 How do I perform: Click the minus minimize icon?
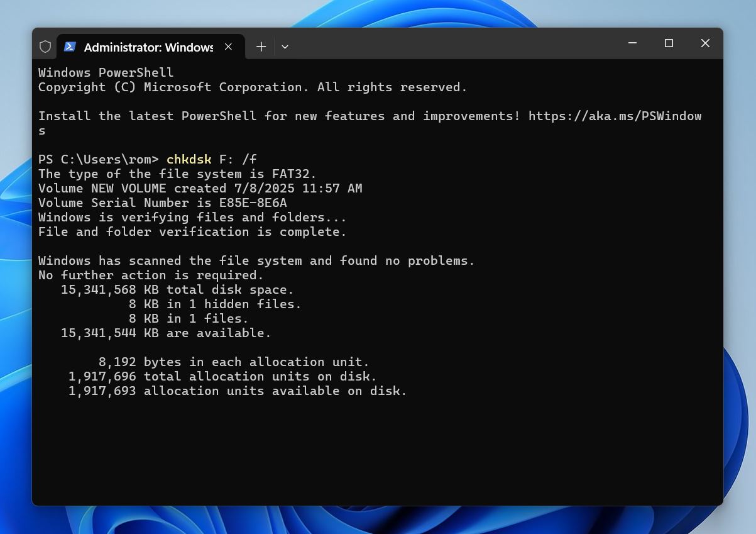[x=632, y=43]
